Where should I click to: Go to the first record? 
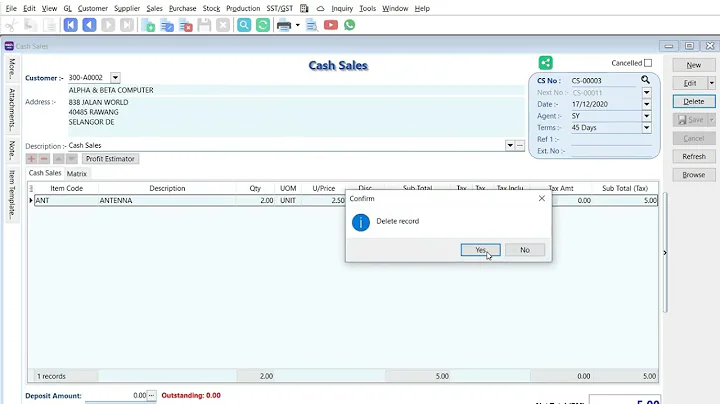[x=70, y=25]
